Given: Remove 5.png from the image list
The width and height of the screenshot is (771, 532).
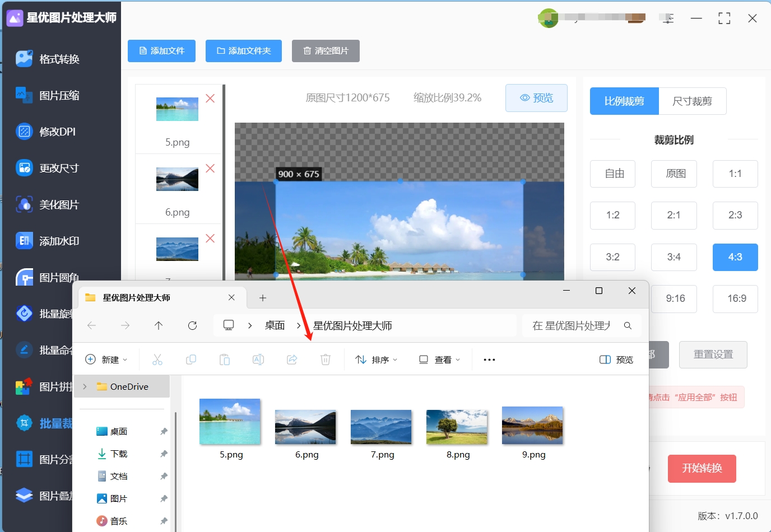Looking at the screenshot, I should [x=210, y=99].
